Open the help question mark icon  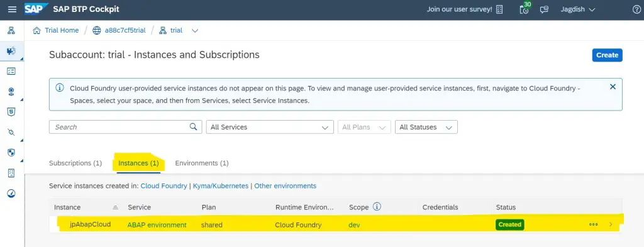(x=636, y=9)
